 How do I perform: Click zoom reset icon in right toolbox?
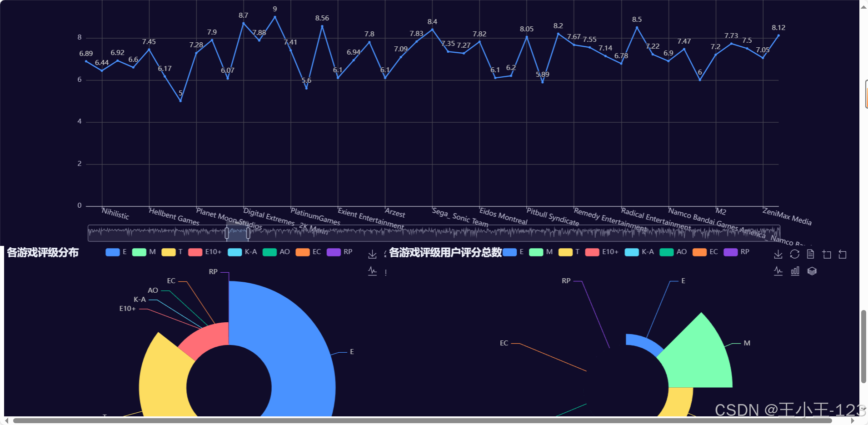(x=843, y=254)
